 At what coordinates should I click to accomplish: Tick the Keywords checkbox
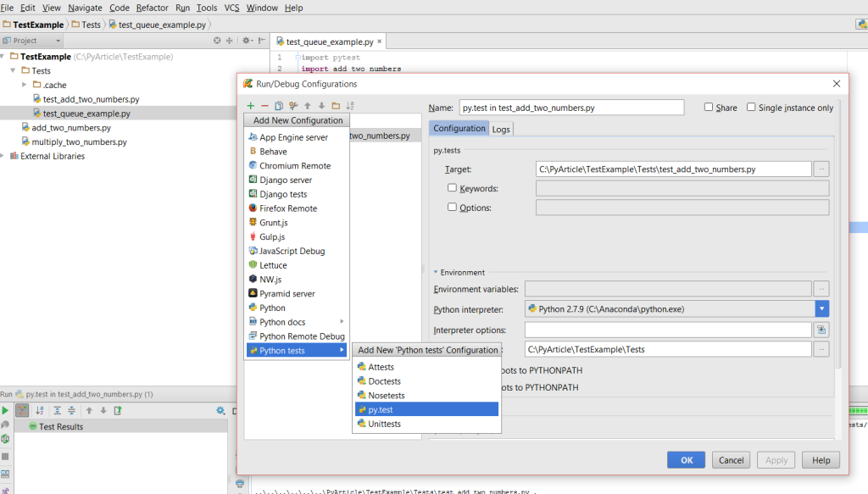(x=453, y=188)
